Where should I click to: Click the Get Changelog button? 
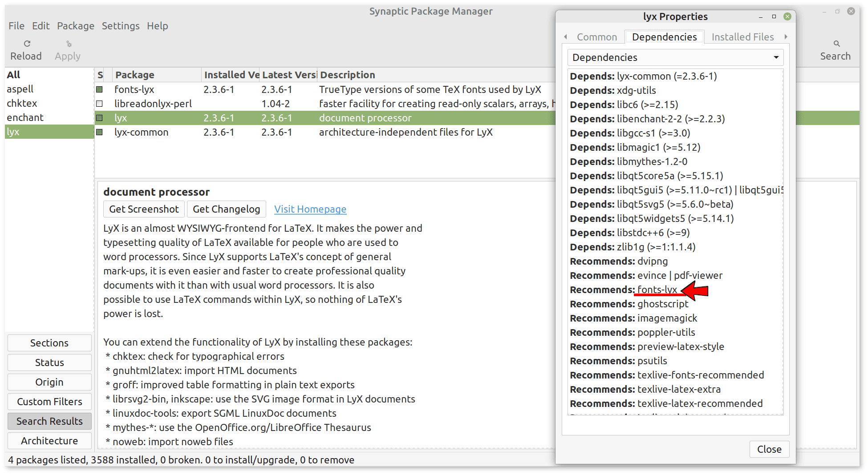point(226,209)
